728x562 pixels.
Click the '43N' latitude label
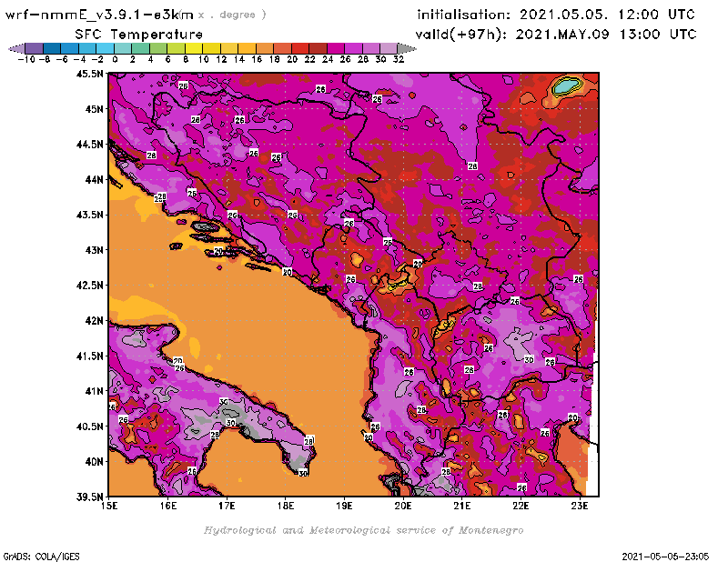pos(95,250)
